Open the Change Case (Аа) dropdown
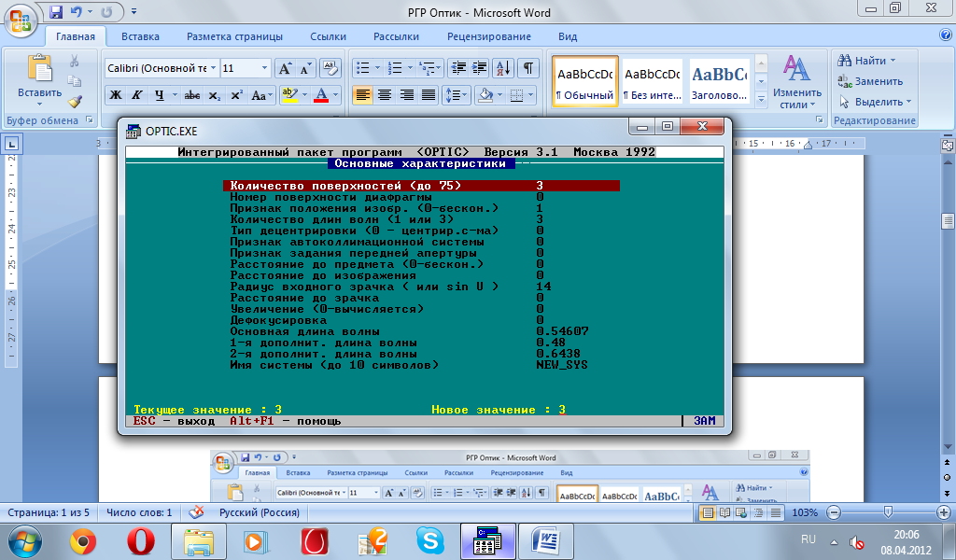 pos(261,95)
